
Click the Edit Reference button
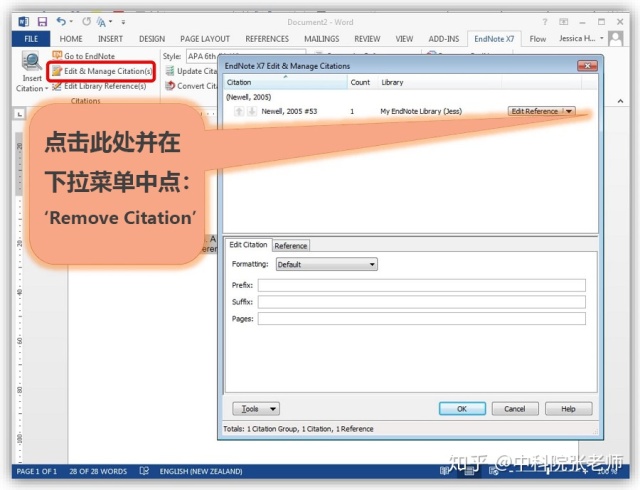[535, 111]
